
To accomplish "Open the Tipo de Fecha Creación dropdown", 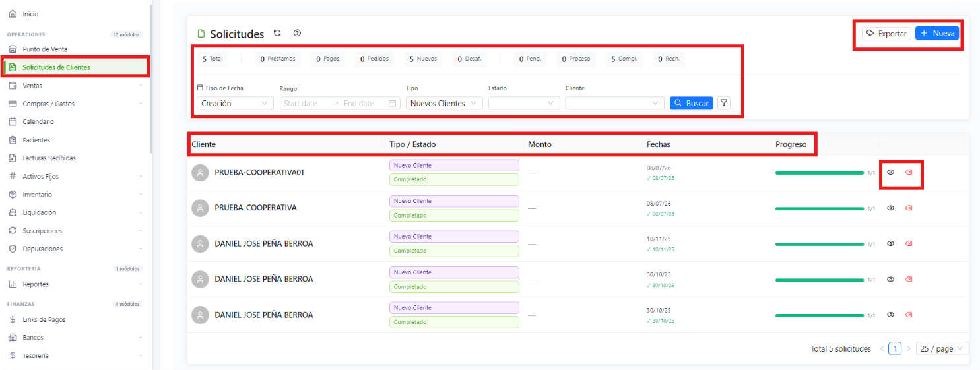I will [x=235, y=103].
